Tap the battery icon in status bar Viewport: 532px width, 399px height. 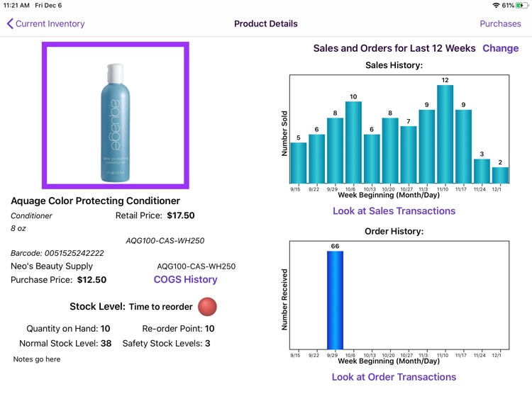point(521,6)
